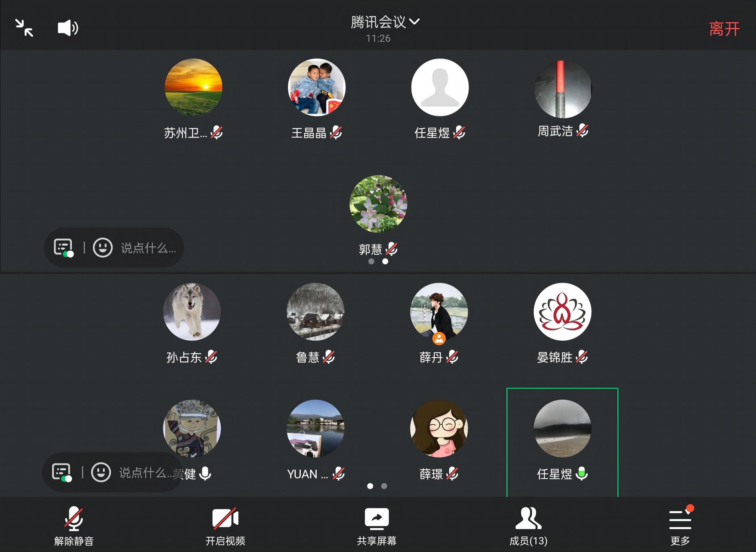Click the muted mic icon beside 晏锦胜
Image resolution: width=756 pixels, height=552 pixels.
point(582,357)
